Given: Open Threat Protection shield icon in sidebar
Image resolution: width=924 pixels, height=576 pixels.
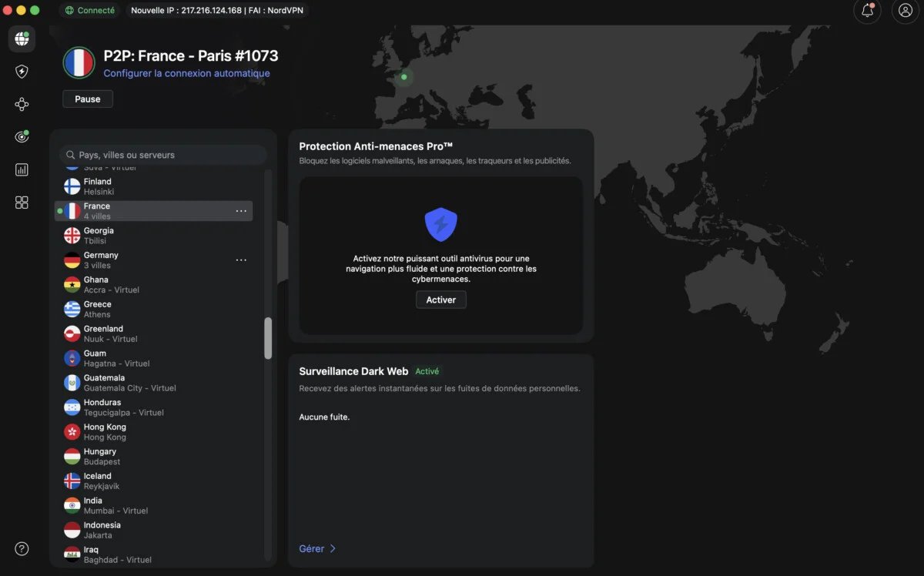Looking at the screenshot, I should [21, 71].
